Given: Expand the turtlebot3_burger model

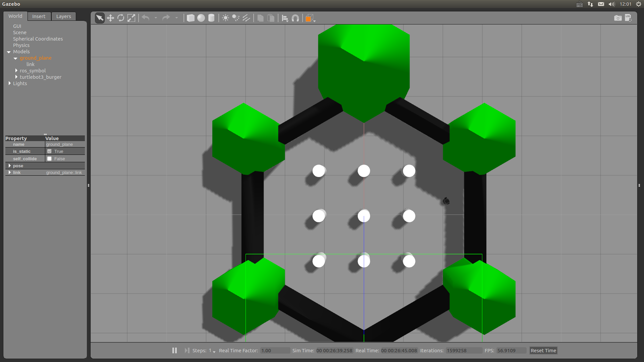Looking at the screenshot, I should [16, 77].
